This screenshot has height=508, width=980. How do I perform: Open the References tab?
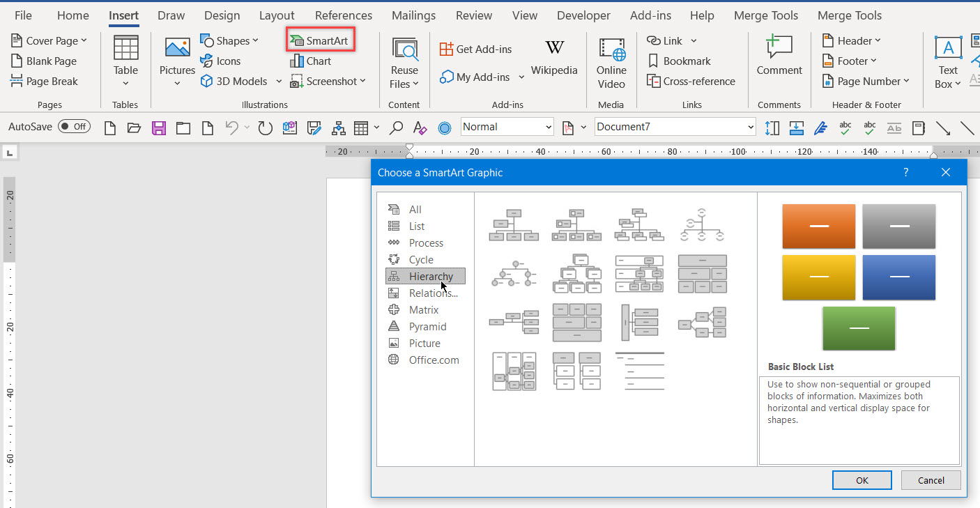343,15
